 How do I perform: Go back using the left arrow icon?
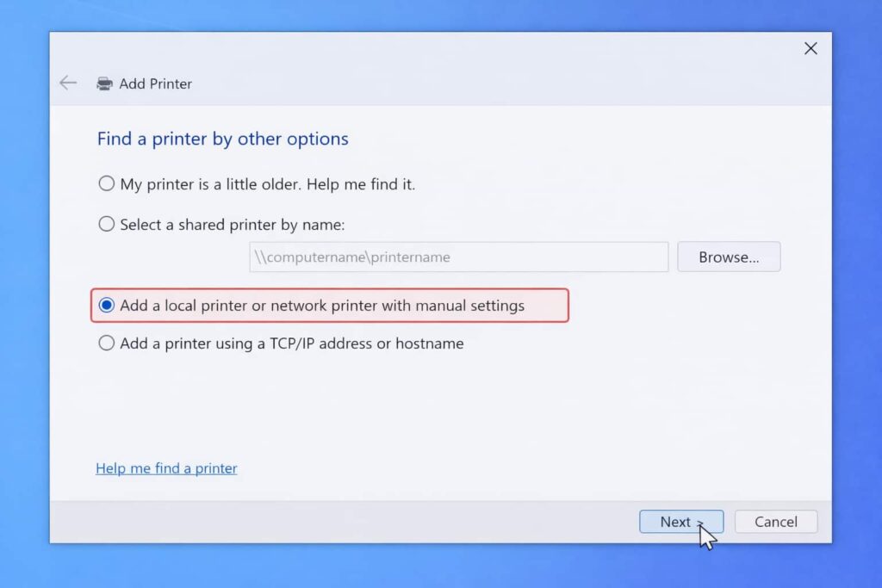click(68, 84)
